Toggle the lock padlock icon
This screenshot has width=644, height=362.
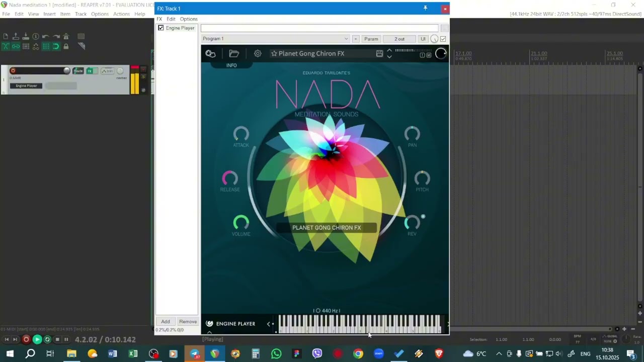pos(66,46)
